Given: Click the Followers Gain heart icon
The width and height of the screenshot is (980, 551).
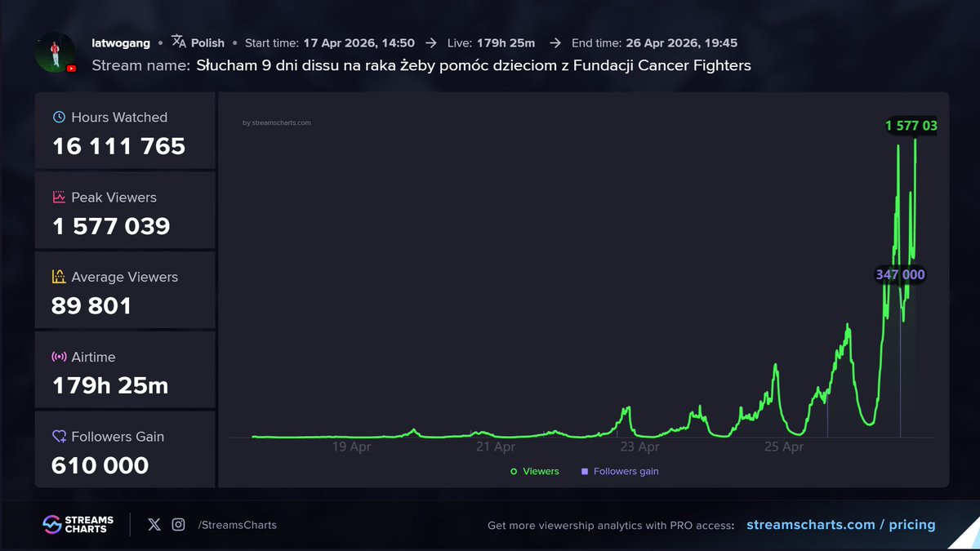Looking at the screenshot, I should 59,437.
